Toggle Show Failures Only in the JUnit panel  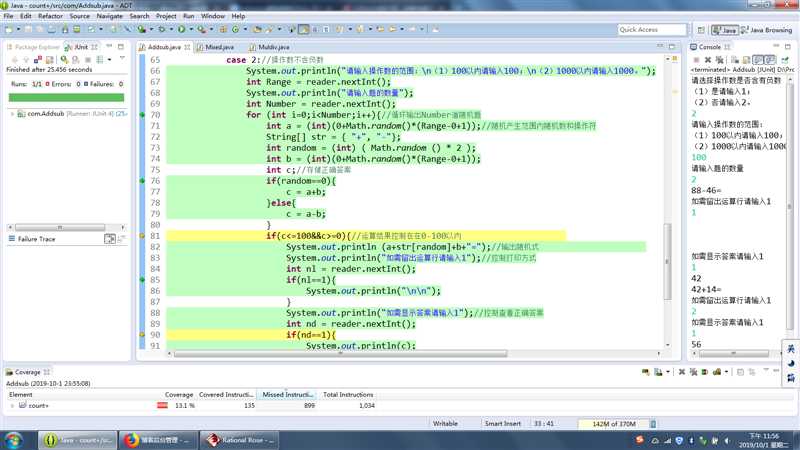[38, 60]
